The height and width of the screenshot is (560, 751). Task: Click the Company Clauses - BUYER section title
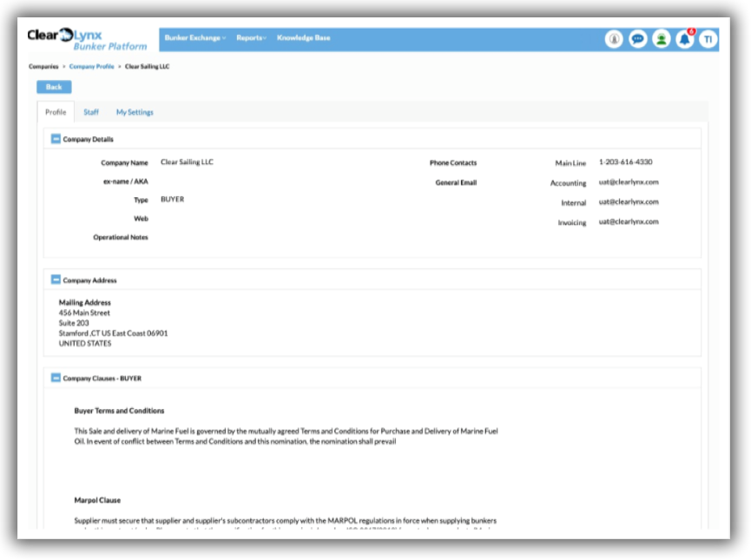point(102,379)
